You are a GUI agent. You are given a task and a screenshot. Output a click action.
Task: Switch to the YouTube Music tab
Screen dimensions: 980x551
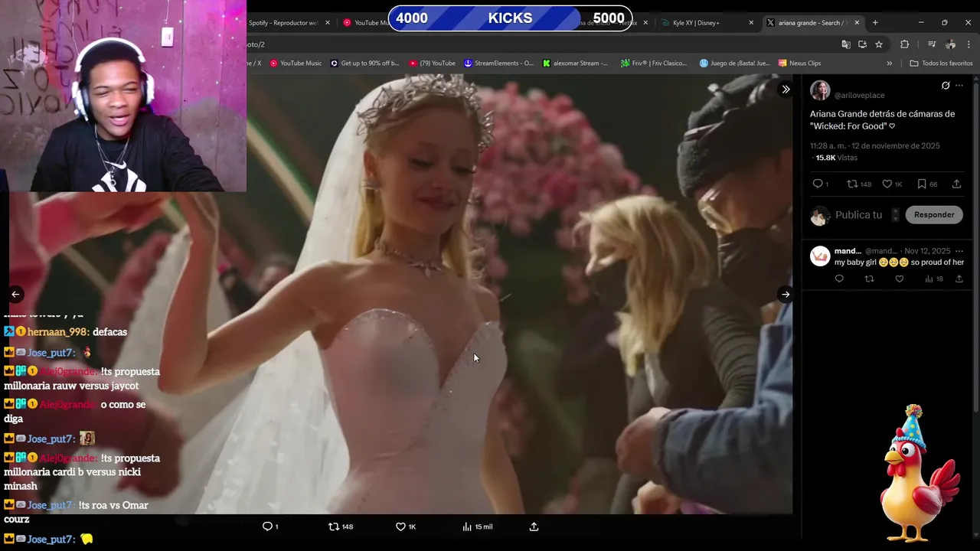click(367, 23)
